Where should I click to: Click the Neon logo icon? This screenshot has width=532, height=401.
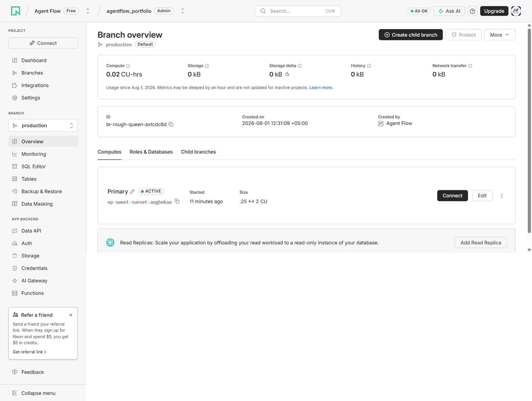[x=16, y=11]
